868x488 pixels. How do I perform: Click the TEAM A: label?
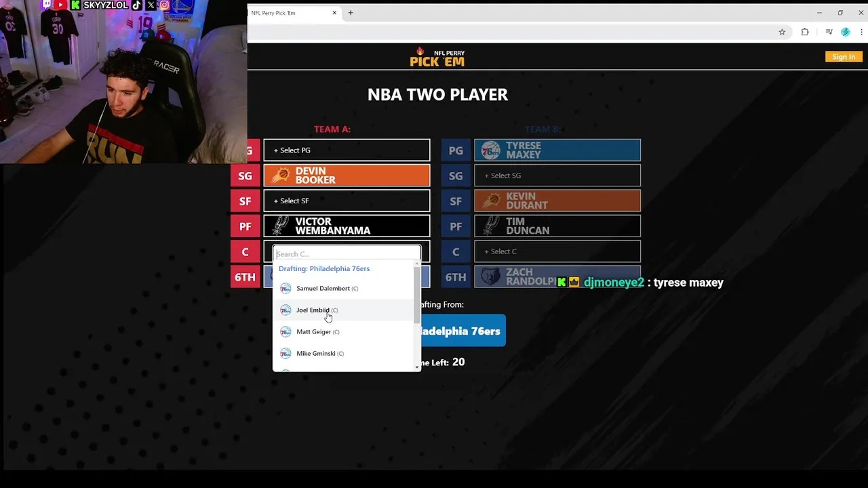(x=332, y=129)
